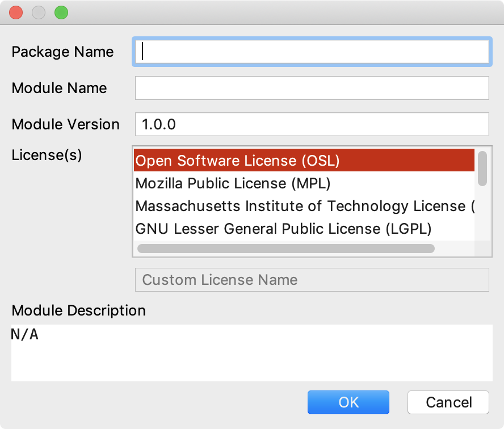The image size is (504, 429).
Task: Click the license list horizontal scrollbar
Action: point(285,249)
